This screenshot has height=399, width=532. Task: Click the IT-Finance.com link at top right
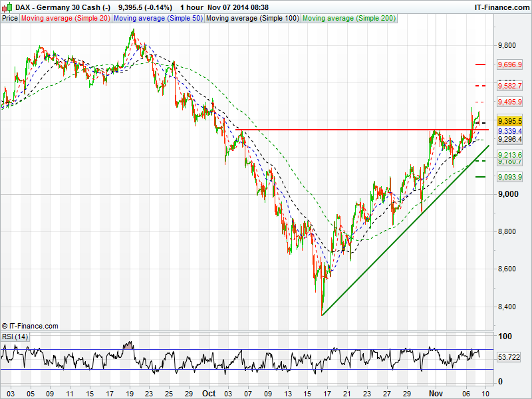click(502, 7)
